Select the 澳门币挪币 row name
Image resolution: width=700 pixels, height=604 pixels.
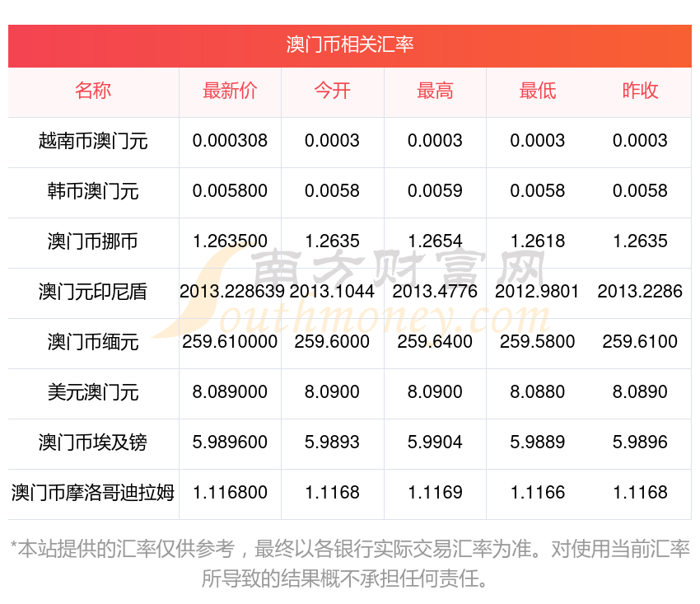(x=93, y=241)
